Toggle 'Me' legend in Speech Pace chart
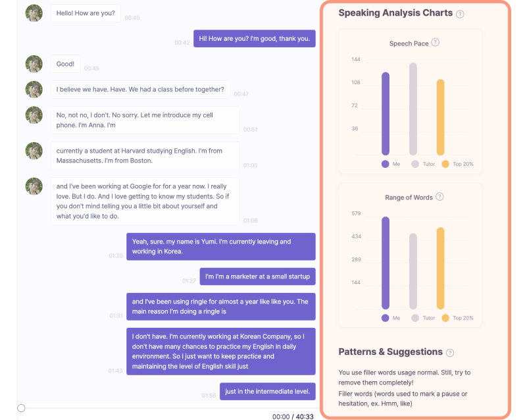523x420 pixels. coord(391,164)
